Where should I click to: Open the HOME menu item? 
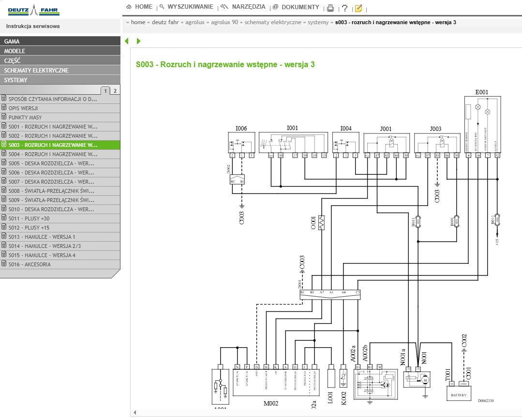coord(144,7)
